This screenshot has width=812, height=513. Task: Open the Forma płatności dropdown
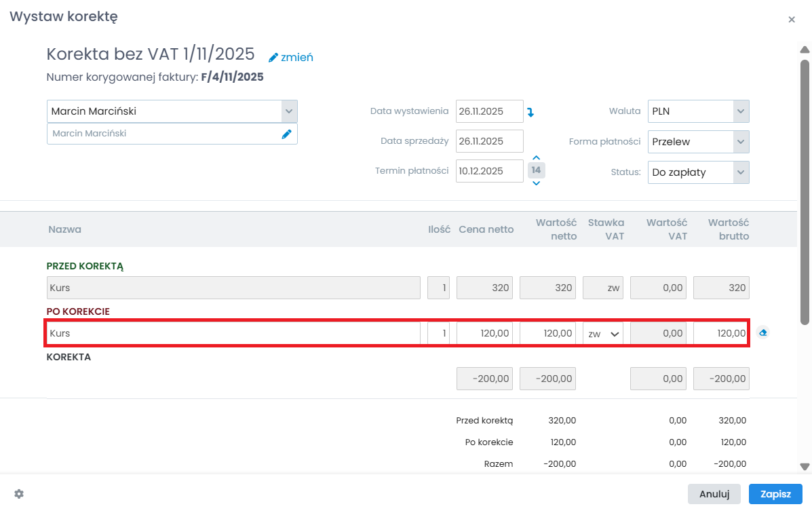coord(740,142)
